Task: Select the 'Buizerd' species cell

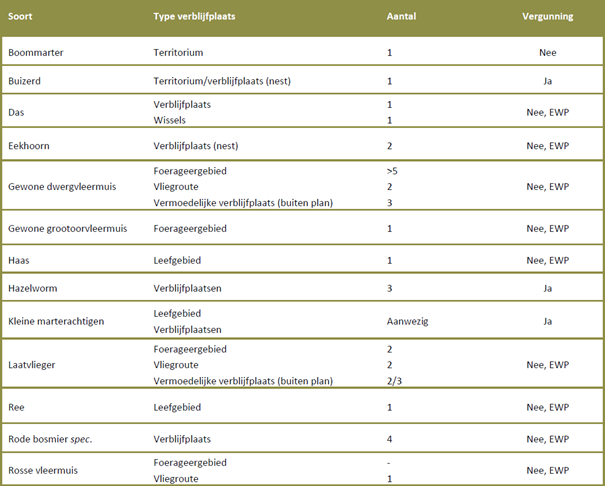Action: 24,81
